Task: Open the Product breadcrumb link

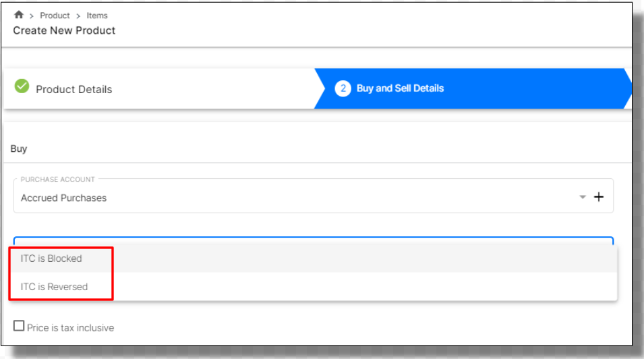Action: (55, 16)
